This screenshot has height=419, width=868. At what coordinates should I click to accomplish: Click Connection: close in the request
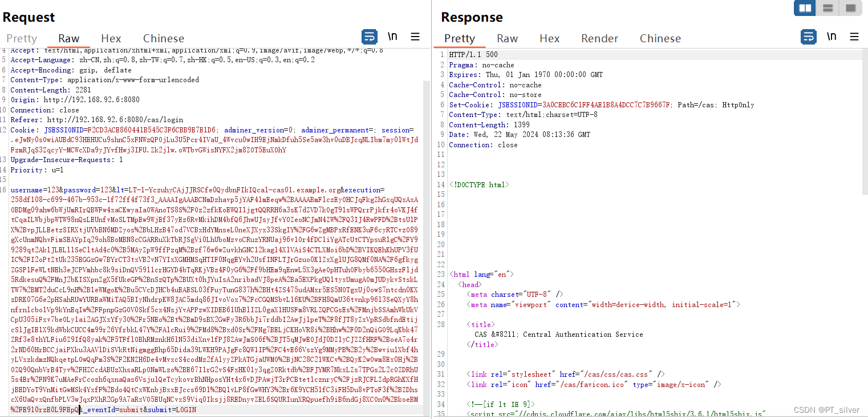[44, 110]
